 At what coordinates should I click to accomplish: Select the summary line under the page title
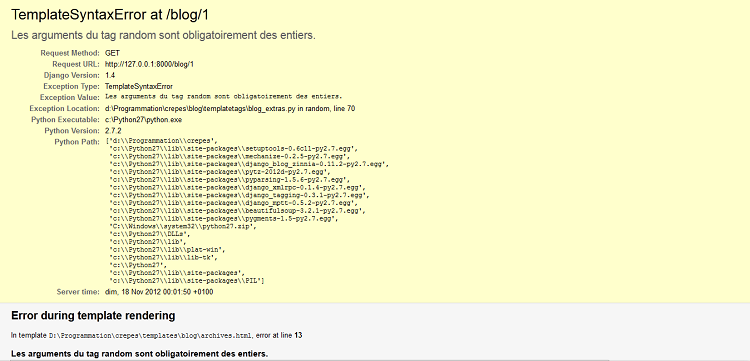pos(163,35)
